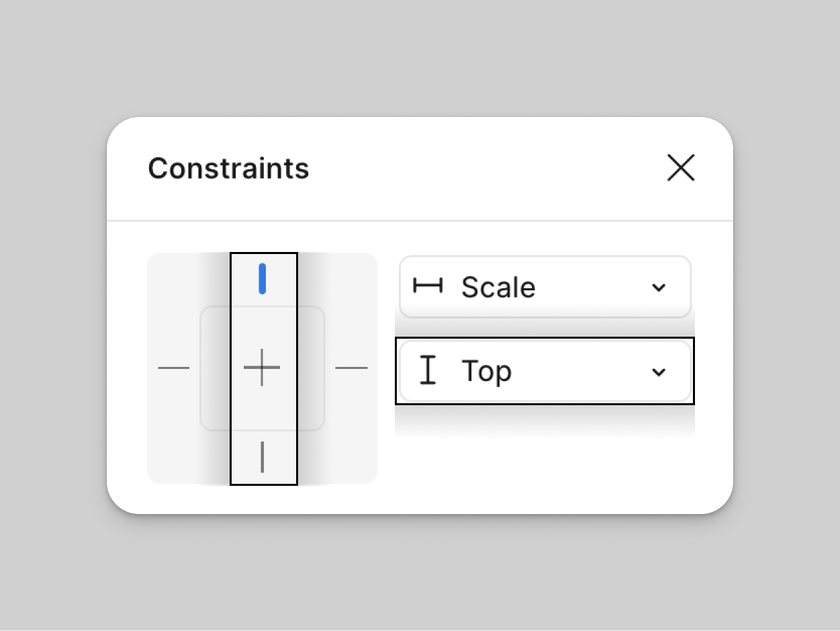Toggle the blue top constraint pin
Image resolution: width=840 pixels, height=631 pixels.
pyautogui.click(x=263, y=279)
